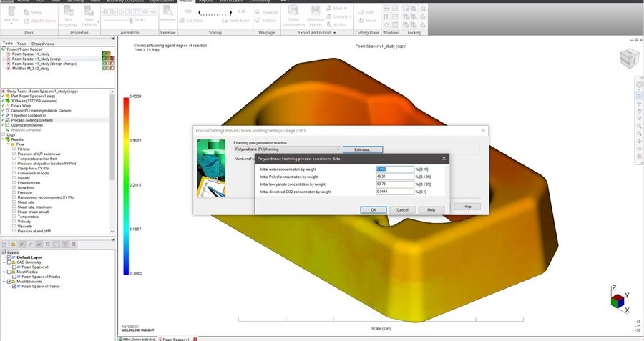Click XY Plot in Export and Publish
This screenshot has height=341, width=644.
[337, 24]
